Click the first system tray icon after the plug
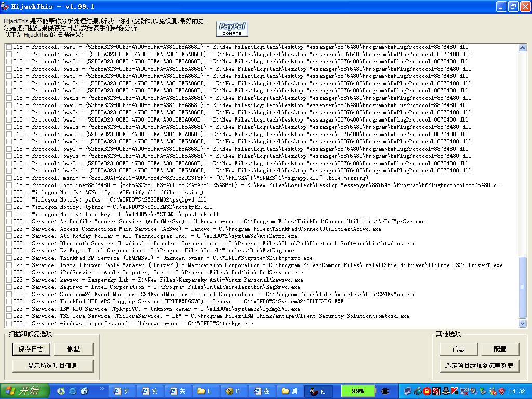 (408, 391)
